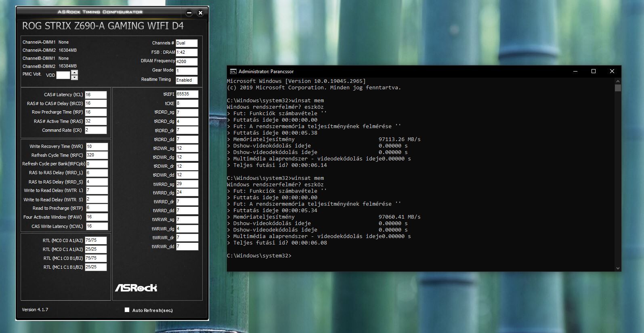Select the RTL (MC0 C1 A1/A2) field
The width and height of the screenshot is (644, 333).
pyautogui.click(x=96, y=249)
